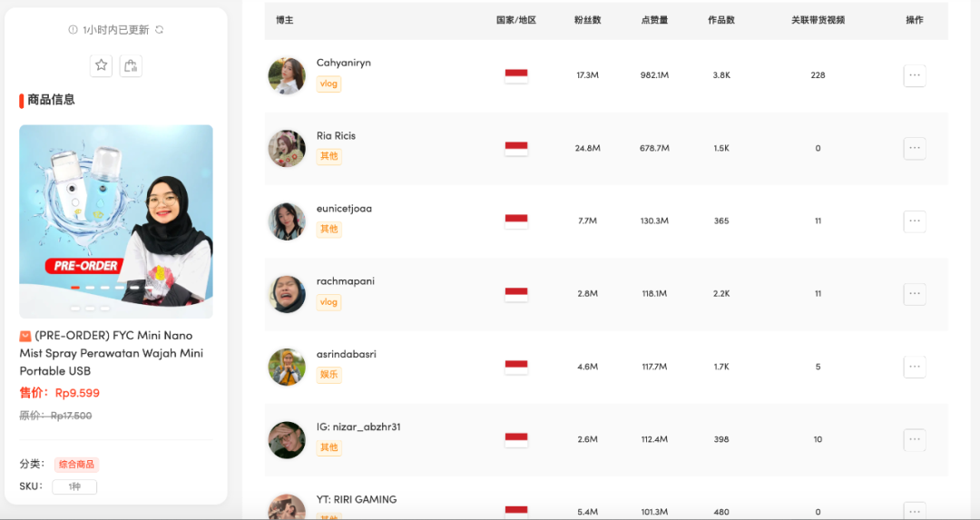Viewport: 980px width, 520px height.
Task: Open the more options for nizar_abzhr31
Action: tap(915, 439)
